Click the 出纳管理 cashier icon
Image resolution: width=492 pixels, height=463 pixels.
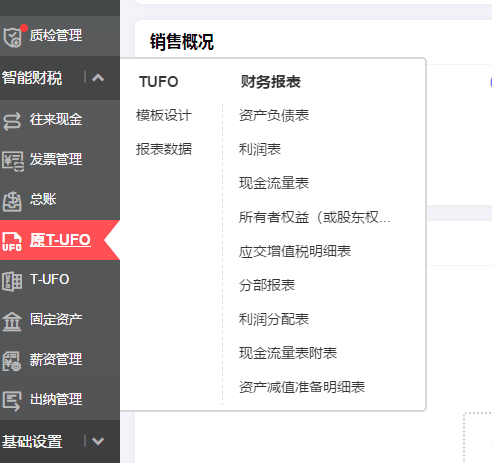tap(12, 401)
